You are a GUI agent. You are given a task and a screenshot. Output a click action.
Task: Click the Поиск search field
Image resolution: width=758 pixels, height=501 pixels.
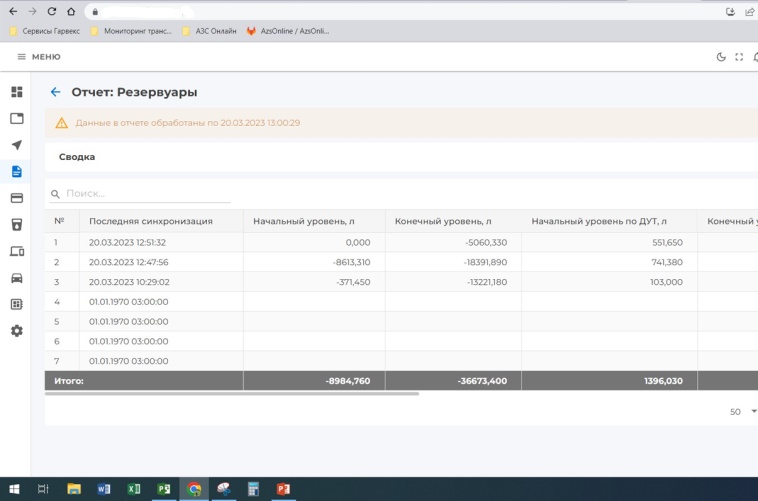[x=145, y=193]
